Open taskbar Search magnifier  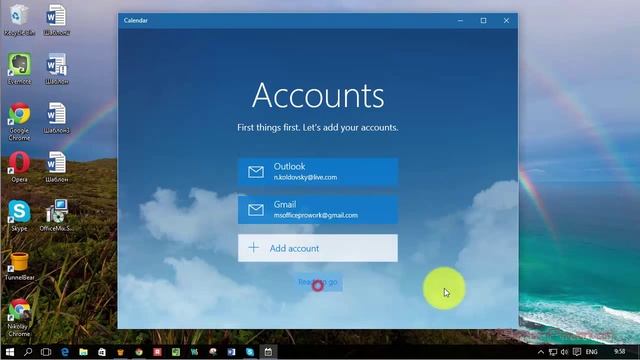(x=28, y=352)
